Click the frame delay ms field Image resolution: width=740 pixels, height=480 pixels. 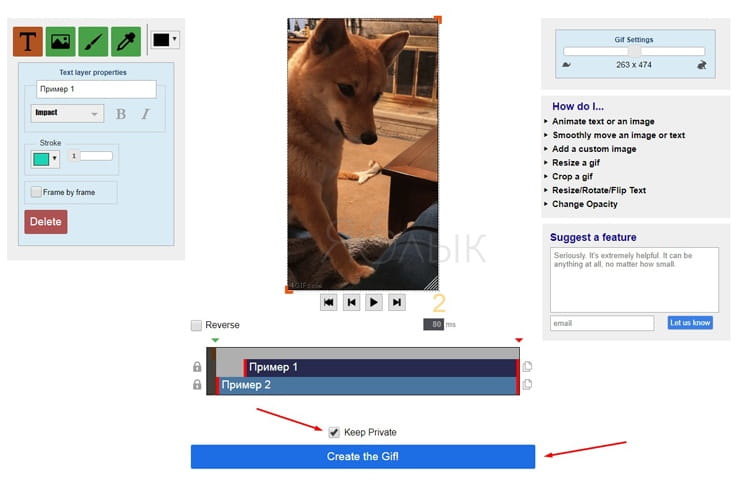click(x=433, y=325)
